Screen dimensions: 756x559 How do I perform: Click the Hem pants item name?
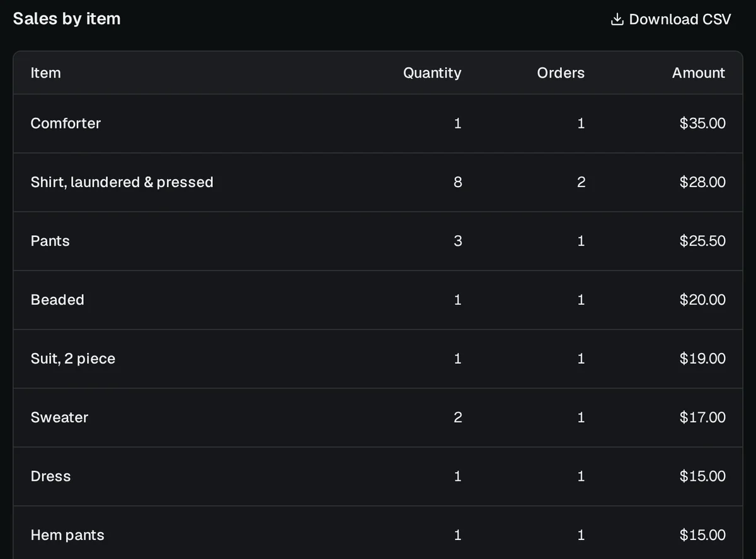click(67, 535)
